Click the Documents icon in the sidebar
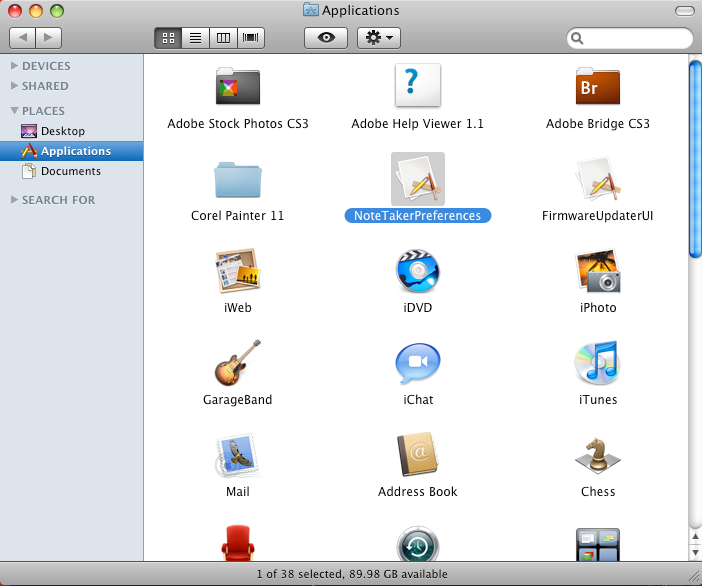 (x=29, y=171)
